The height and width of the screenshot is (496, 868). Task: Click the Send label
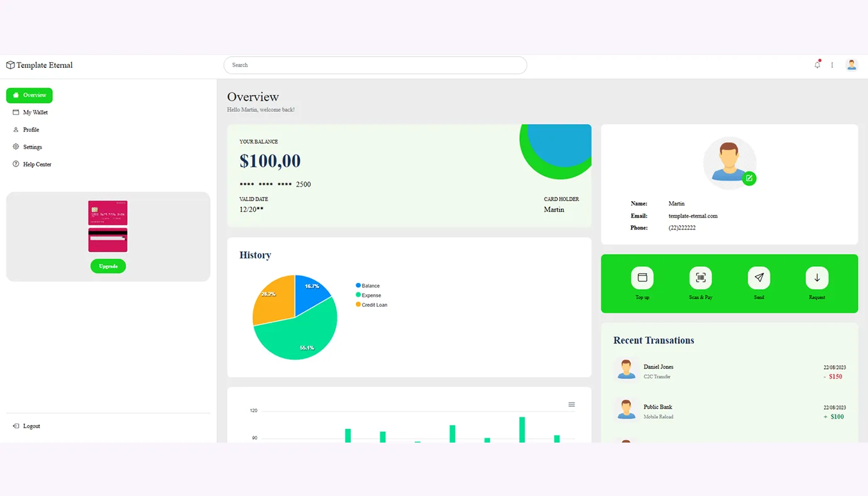[x=759, y=297]
